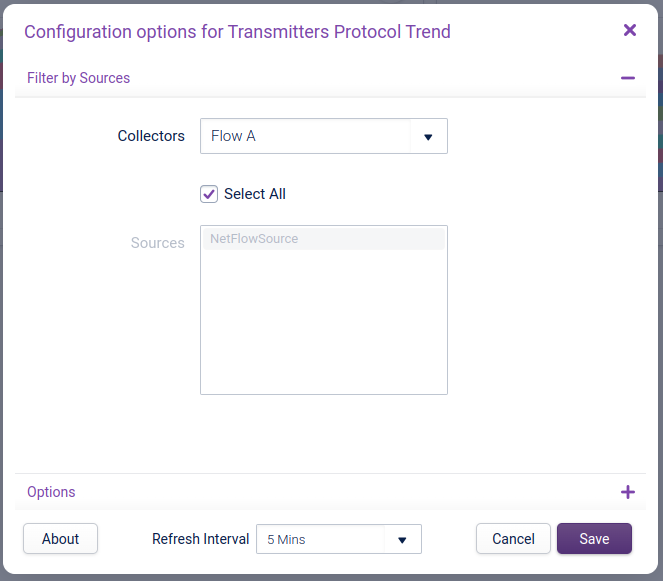This screenshot has height=581, width=663.
Task: Open the Refresh Interval dropdown arrow
Action: click(x=402, y=540)
